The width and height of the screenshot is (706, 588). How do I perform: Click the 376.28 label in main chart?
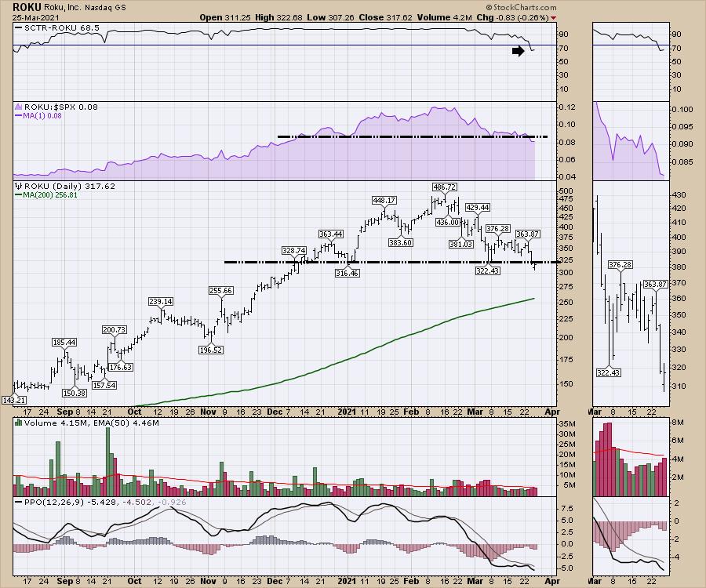click(x=497, y=229)
